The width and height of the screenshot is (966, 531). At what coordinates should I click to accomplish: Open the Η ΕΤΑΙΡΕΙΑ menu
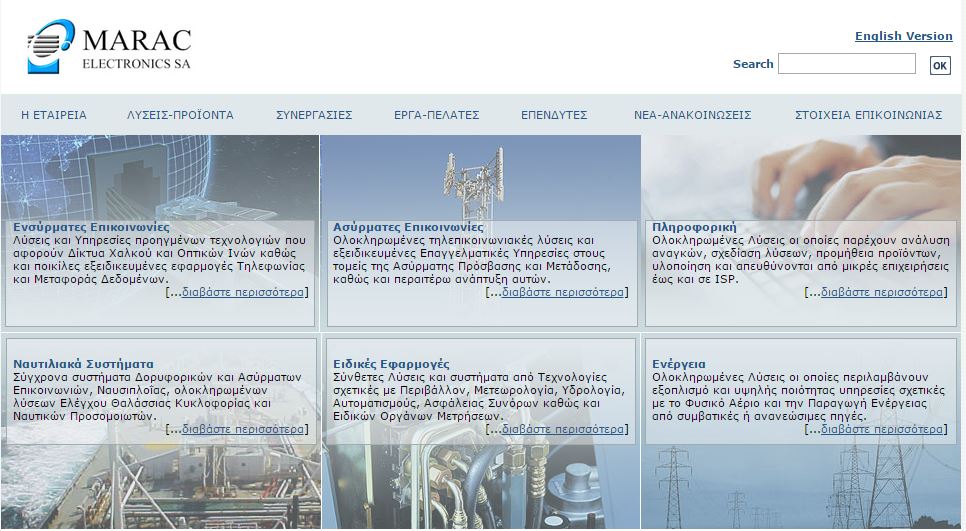(x=54, y=115)
